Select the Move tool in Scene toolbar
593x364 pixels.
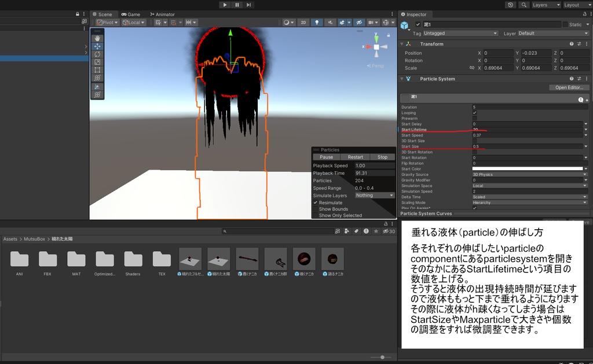(x=97, y=46)
